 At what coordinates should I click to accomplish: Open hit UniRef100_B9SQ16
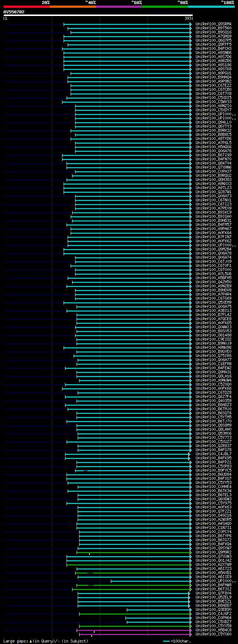213,32
